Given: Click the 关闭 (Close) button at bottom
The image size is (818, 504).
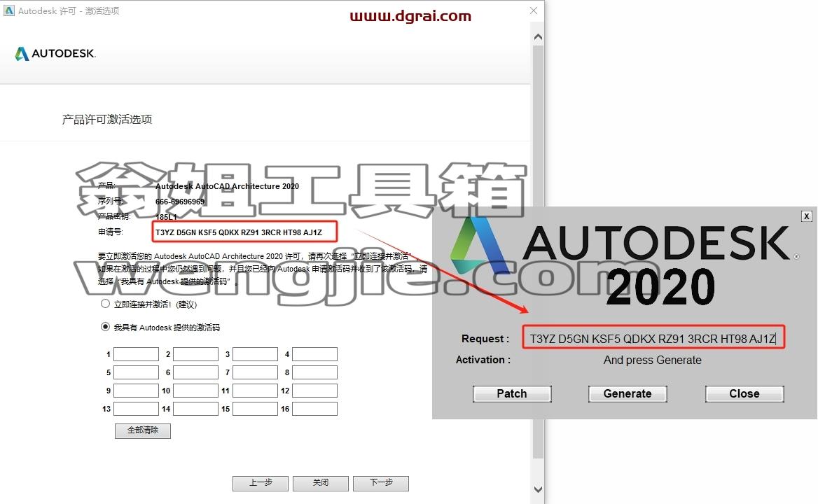Looking at the screenshot, I should 320,483.
